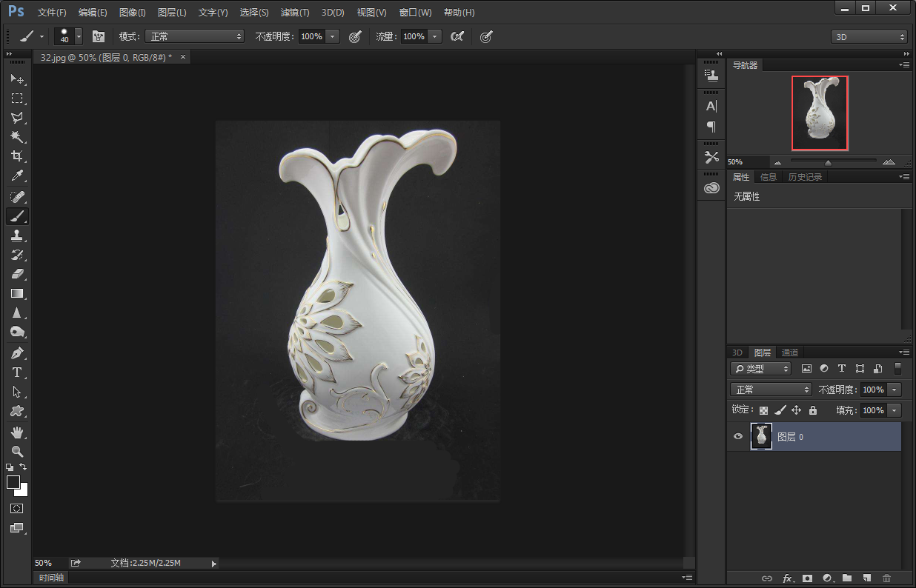Screen dimensions: 916x588
Task: Select the Clone Stamp tool
Action: pyautogui.click(x=16, y=235)
